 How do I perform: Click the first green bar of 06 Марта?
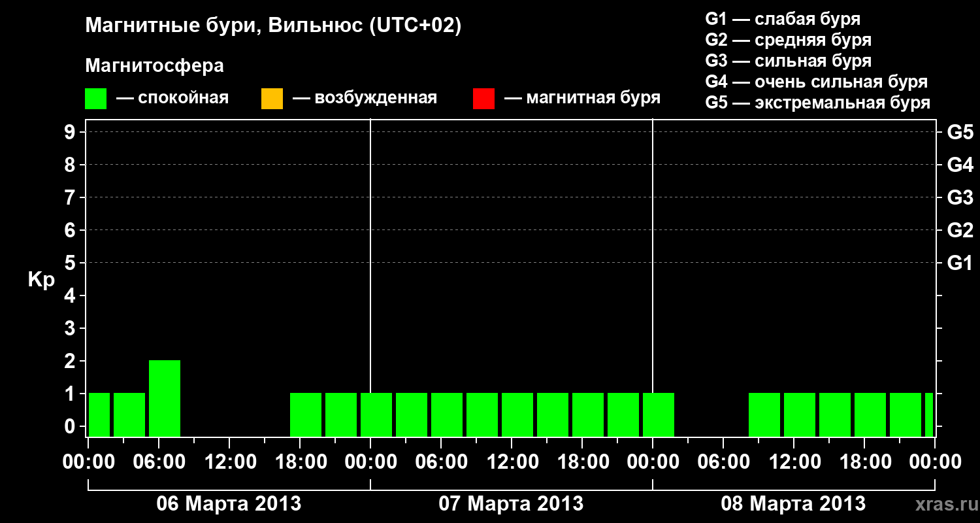pos(99,414)
